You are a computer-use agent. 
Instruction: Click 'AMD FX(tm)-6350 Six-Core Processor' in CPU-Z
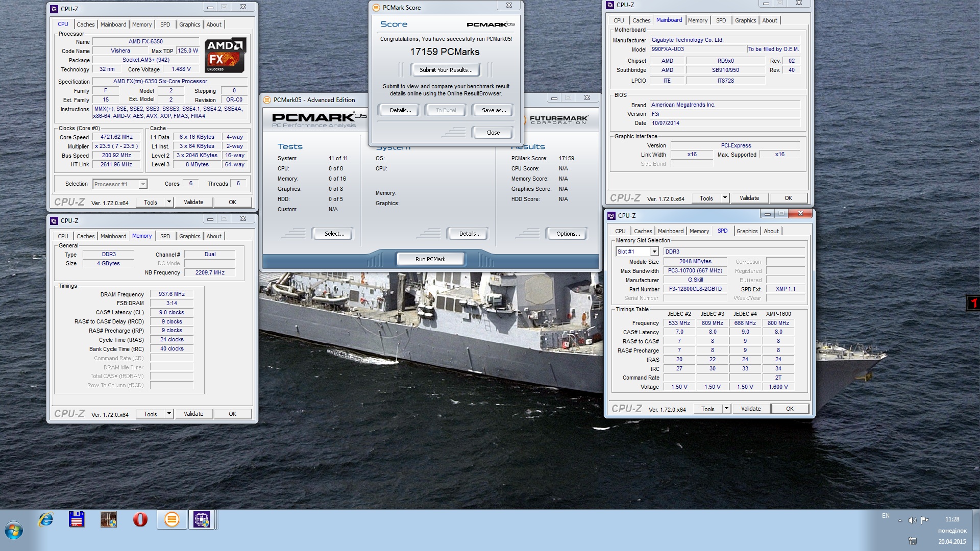pyautogui.click(x=160, y=82)
